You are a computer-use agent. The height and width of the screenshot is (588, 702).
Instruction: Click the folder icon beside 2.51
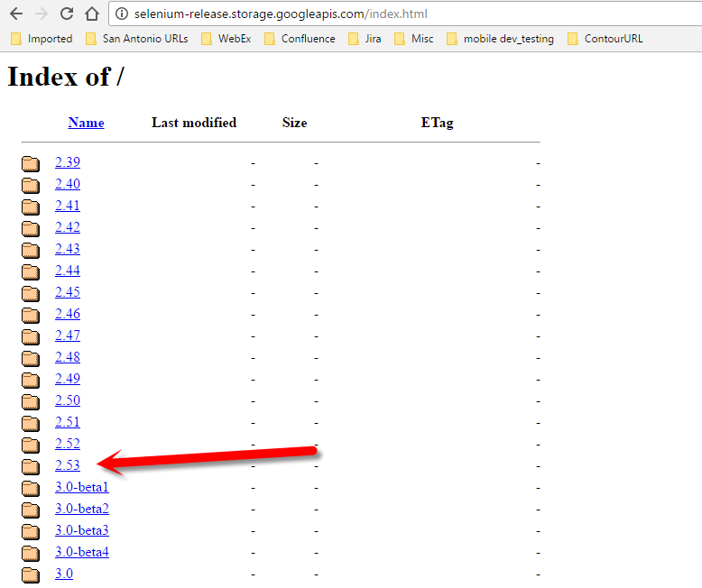click(31, 423)
